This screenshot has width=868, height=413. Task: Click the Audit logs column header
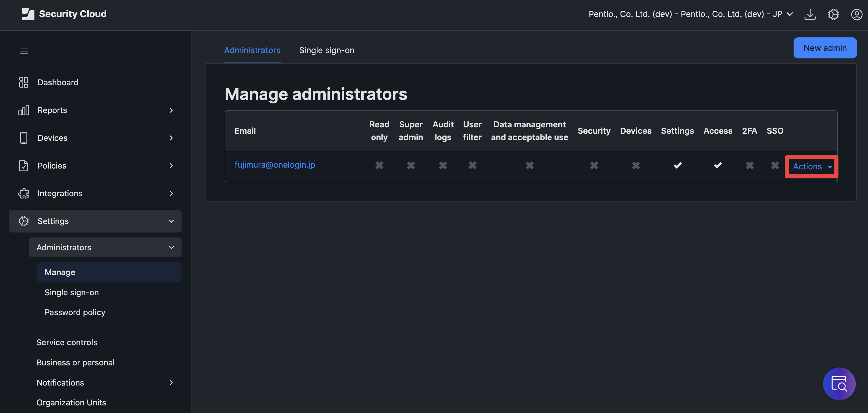pos(443,131)
